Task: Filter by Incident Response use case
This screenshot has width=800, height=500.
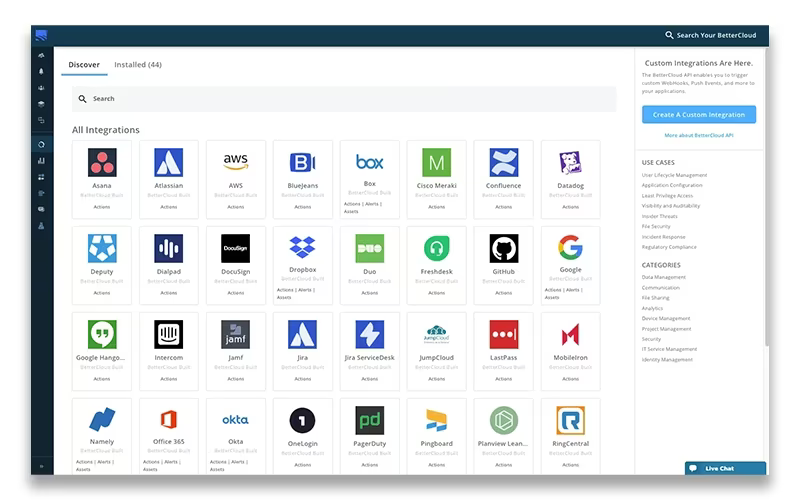Action: (663, 237)
